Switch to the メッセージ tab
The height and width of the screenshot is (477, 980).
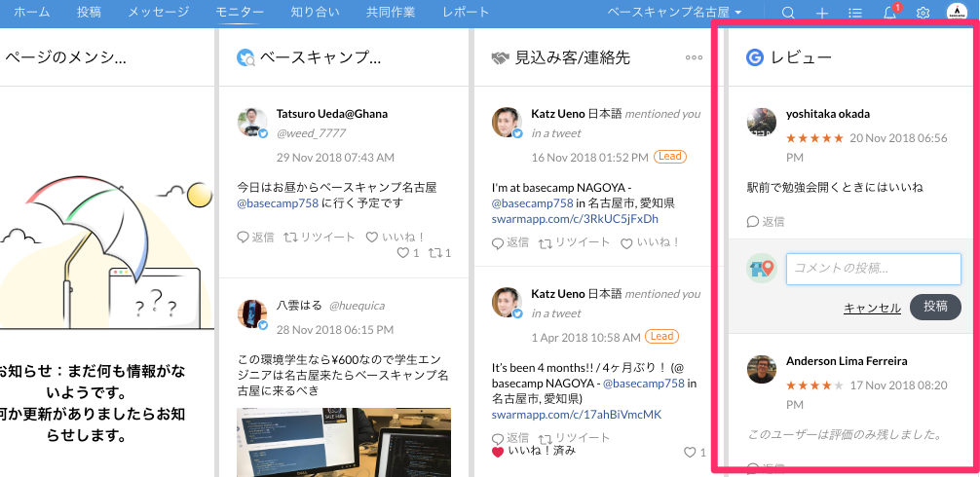[x=158, y=12]
